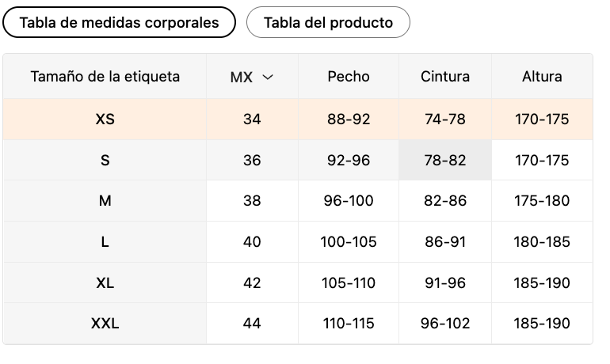Click the 105-110 chest cell
The height and width of the screenshot is (364, 610).
(349, 282)
